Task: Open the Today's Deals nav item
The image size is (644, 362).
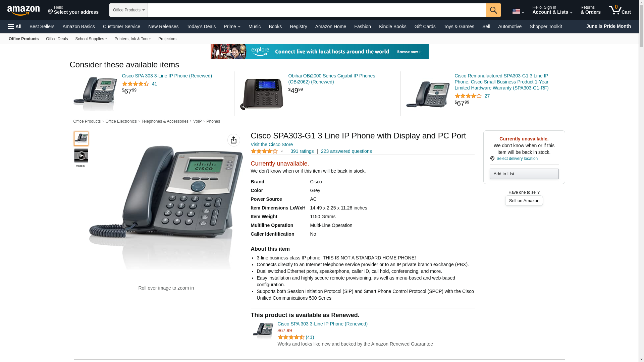Action: pyautogui.click(x=201, y=26)
